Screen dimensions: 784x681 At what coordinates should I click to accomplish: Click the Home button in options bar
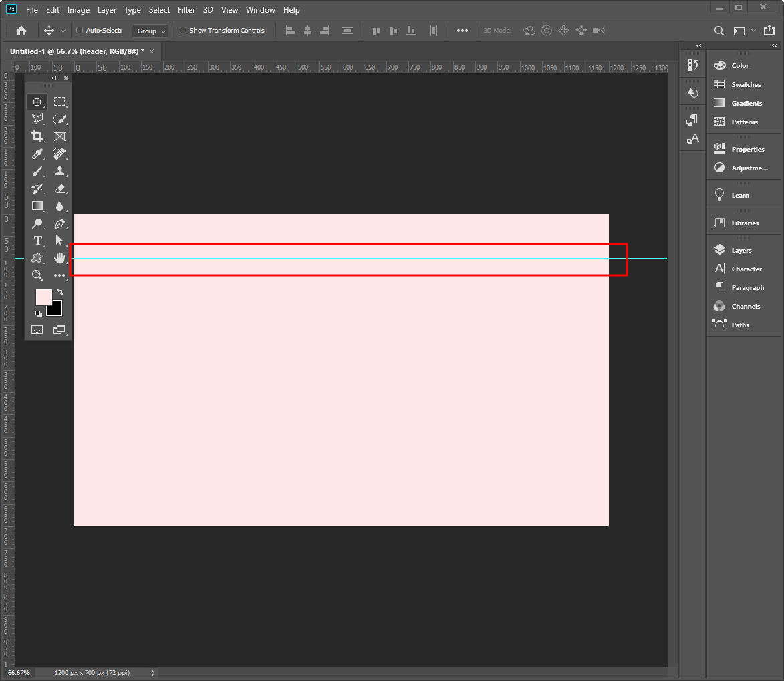tap(21, 31)
